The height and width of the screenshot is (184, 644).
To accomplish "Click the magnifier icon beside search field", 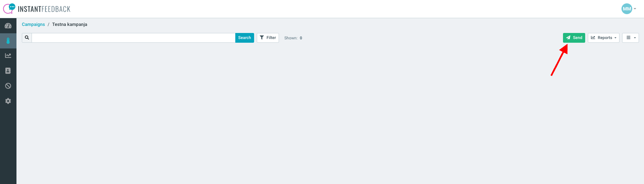I will point(27,38).
